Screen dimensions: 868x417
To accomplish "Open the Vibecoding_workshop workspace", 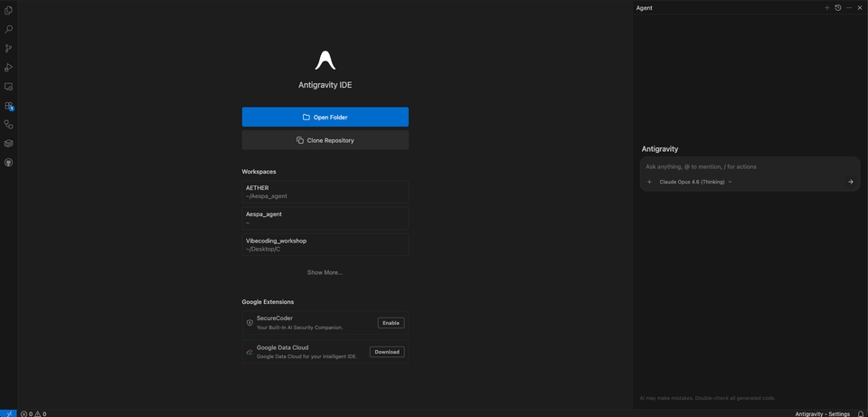I will pyautogui.click(x=325, y=245).
